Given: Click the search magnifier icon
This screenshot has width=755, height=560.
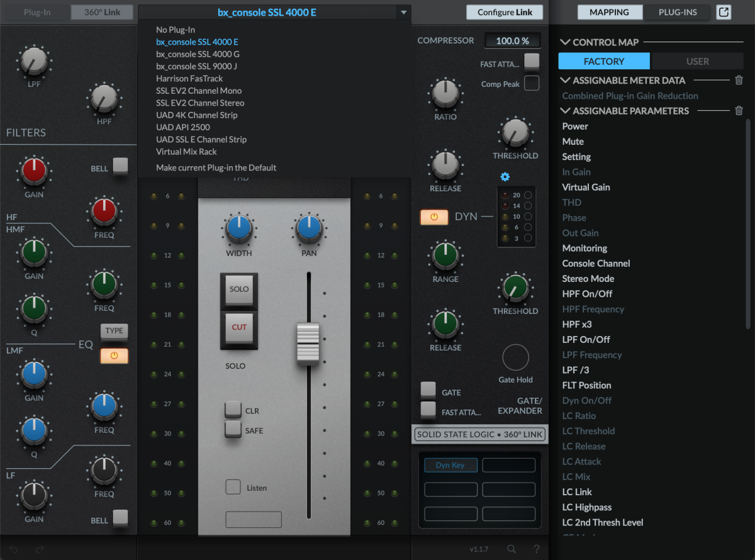Looking at the screenshot, I should point(512,549).
